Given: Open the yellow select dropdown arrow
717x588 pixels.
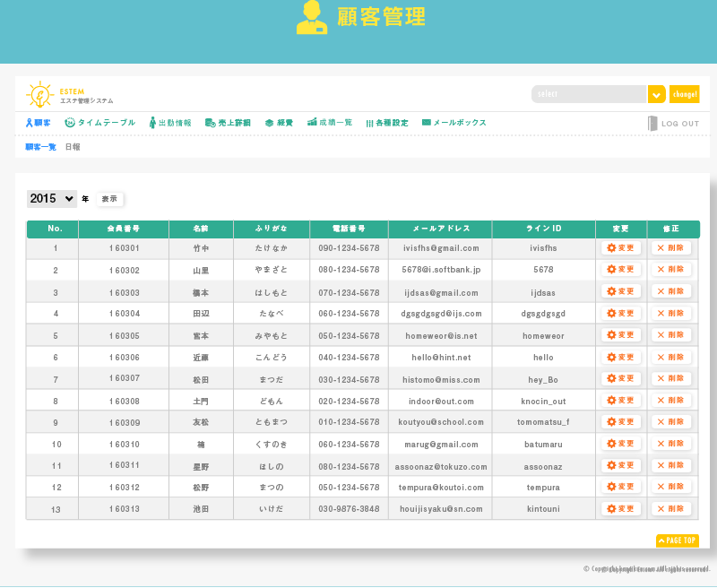Looking at the screenshot, I should pyautogui.click(x=656, y=94).
